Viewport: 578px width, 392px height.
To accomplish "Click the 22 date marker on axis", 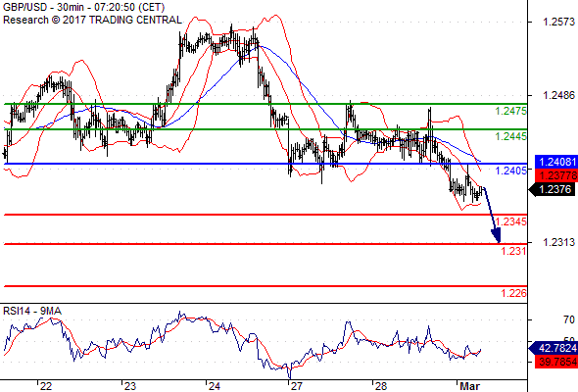I will [x=46, y=386].
